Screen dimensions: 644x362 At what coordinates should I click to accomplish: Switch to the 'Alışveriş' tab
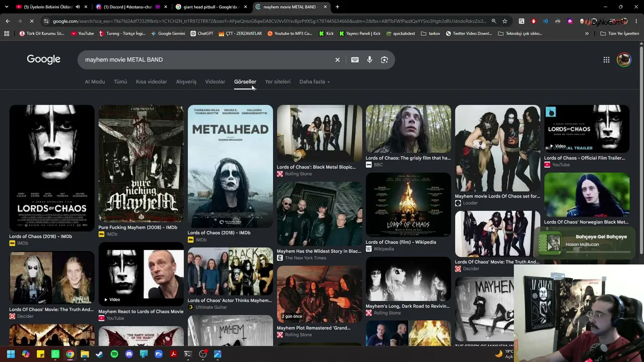[186, 81]
